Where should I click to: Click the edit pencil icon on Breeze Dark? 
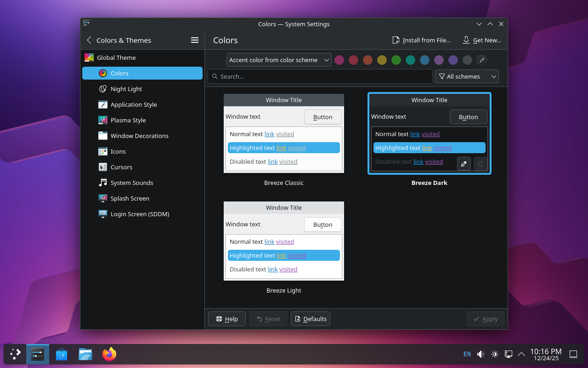tap(464, 164)
